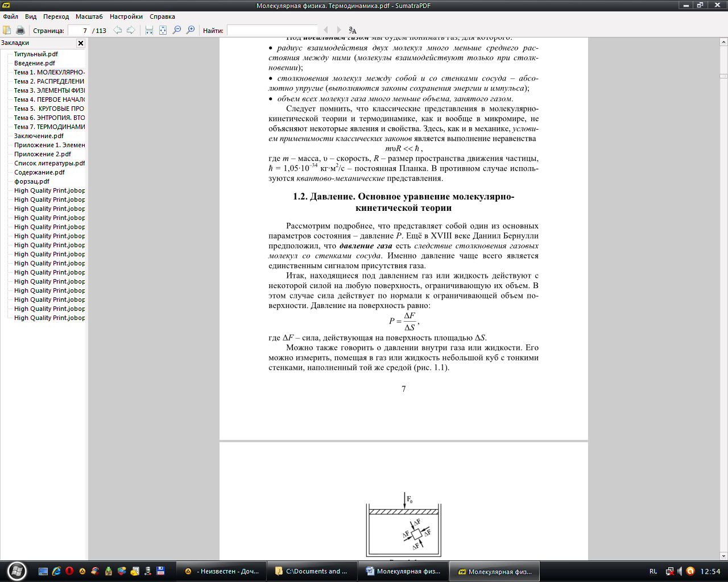Click the vertical scrollbar thumb

[723, 76]
